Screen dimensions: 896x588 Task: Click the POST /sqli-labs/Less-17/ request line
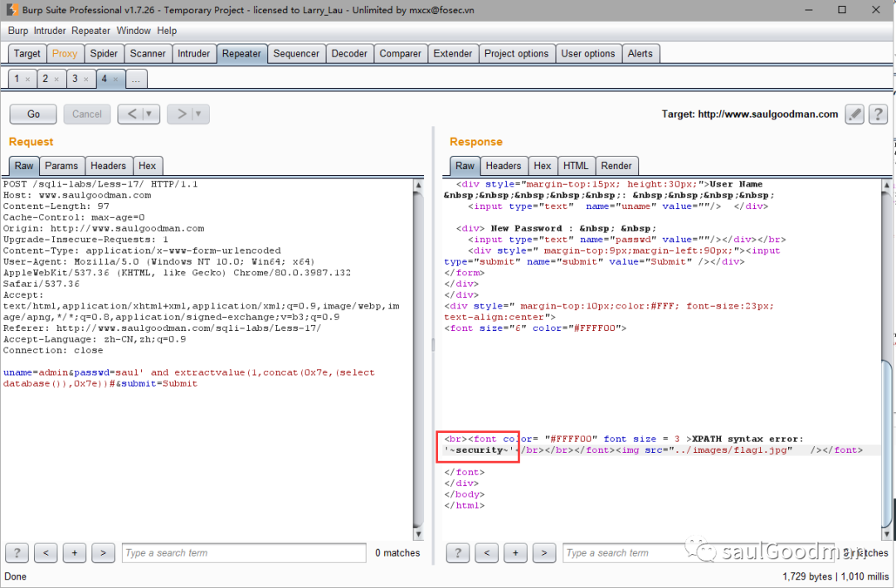[x=100, y=184]
